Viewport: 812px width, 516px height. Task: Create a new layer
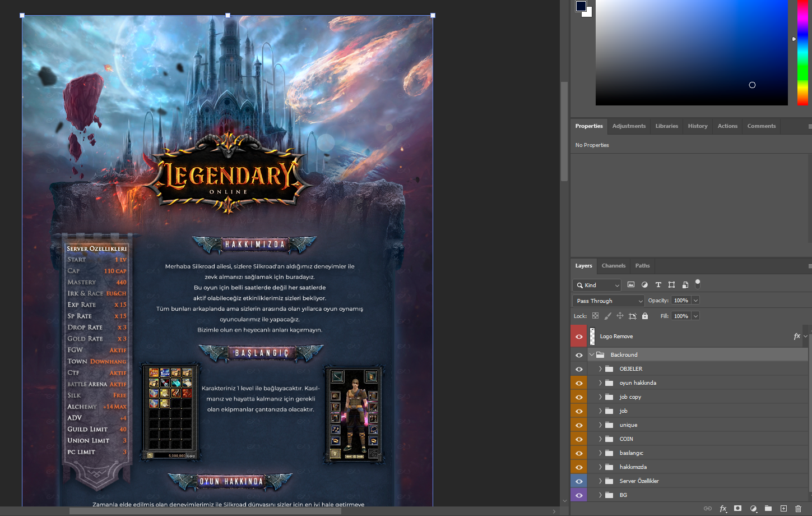tap(783, 509)
